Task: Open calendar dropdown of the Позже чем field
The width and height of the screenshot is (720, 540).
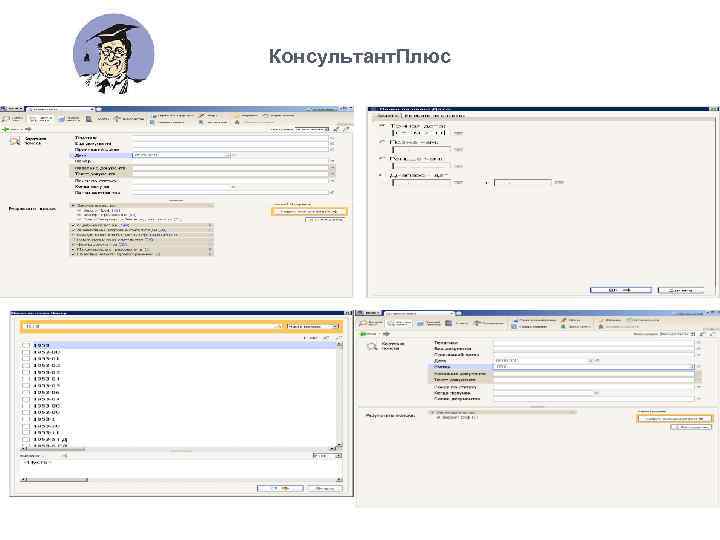Action: click(458, 150)
